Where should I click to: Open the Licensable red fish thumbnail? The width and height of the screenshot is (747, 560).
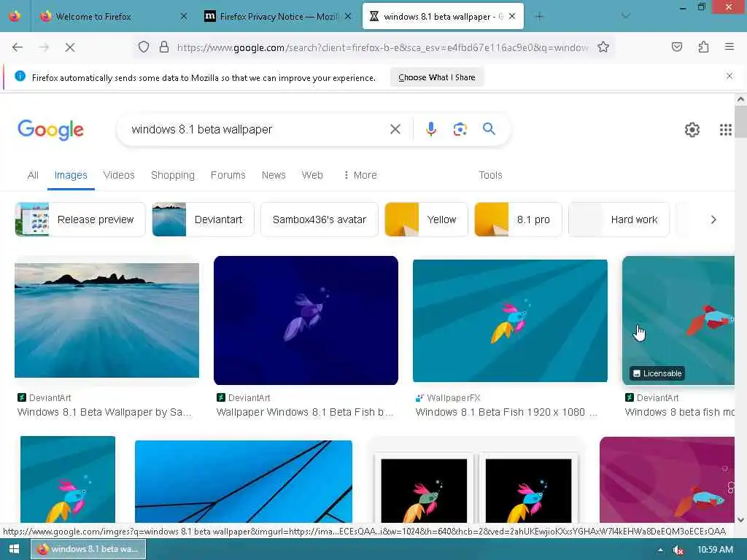tap(678, 320)
